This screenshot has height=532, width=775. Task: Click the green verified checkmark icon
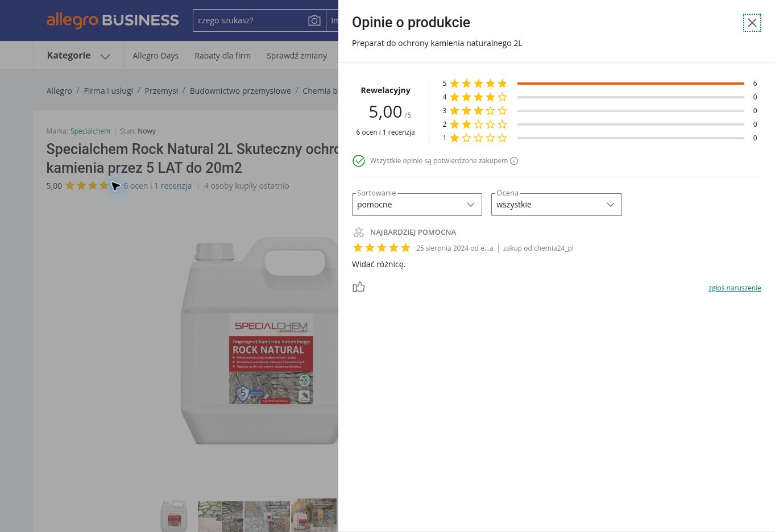point(359,161)
